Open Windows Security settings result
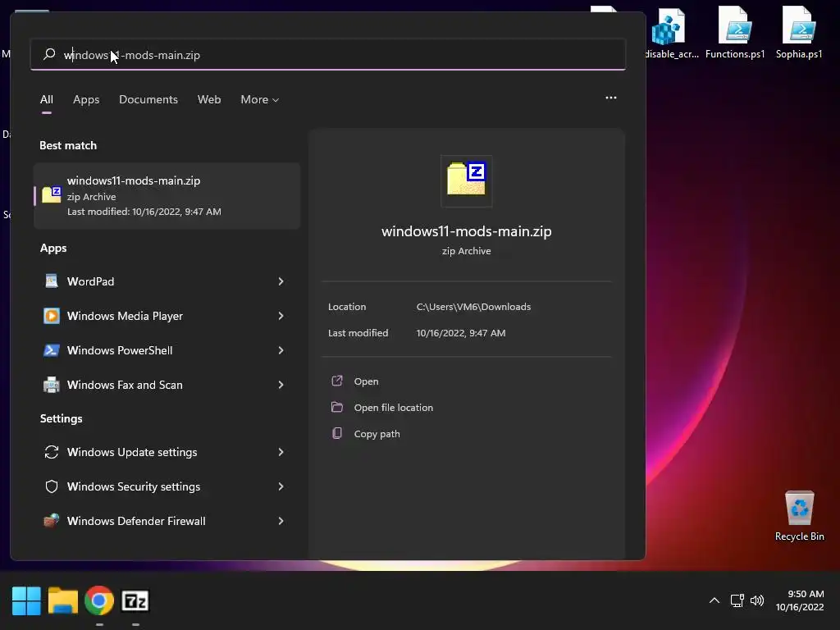840x630 pixels. [167, 486]
